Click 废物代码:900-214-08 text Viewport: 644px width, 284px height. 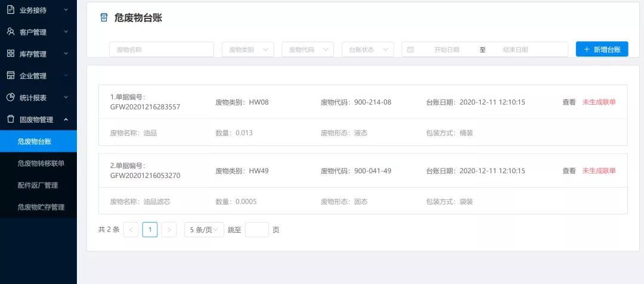pyautogui.click(x=356, y=102)
